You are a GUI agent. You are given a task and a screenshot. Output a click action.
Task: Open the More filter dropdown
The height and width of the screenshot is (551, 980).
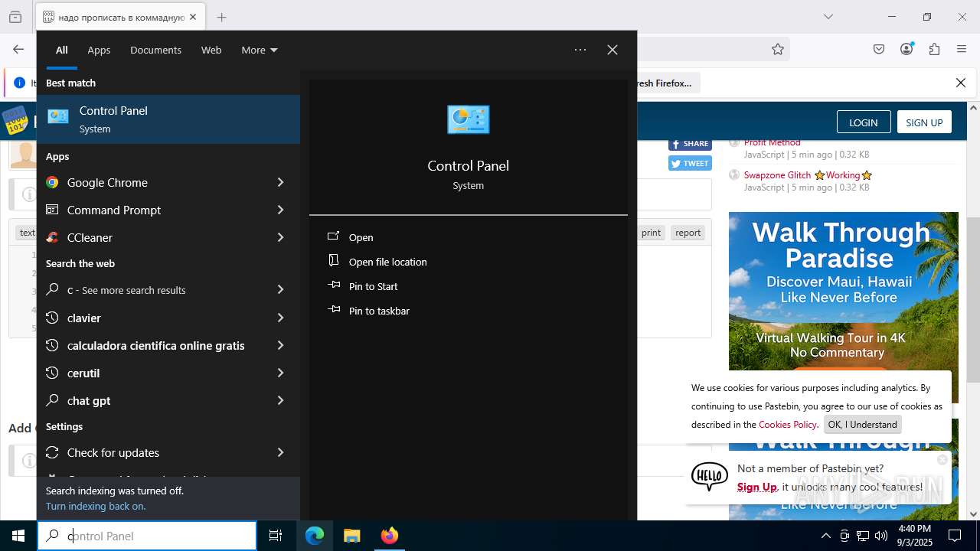click(260, 50)
